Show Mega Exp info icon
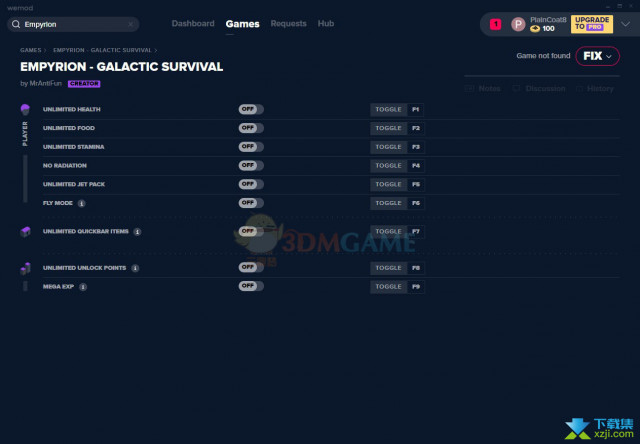The width and height of the screenshot is (640, 444). [x=83, y=287]
